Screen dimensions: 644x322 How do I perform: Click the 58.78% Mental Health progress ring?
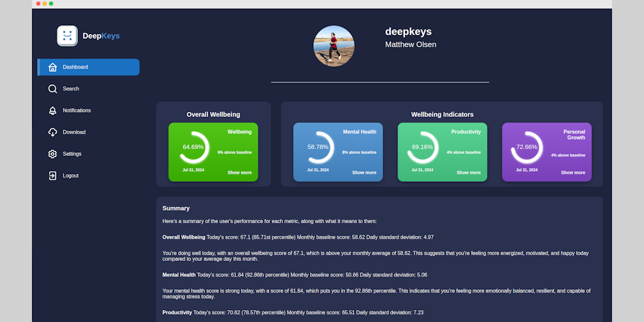click(319, 147)
